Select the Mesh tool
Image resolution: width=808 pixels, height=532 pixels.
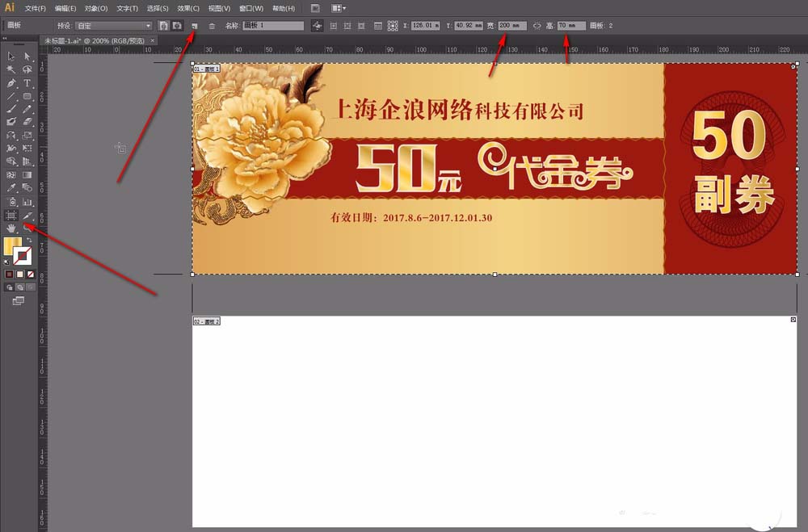tap(11, 174)
